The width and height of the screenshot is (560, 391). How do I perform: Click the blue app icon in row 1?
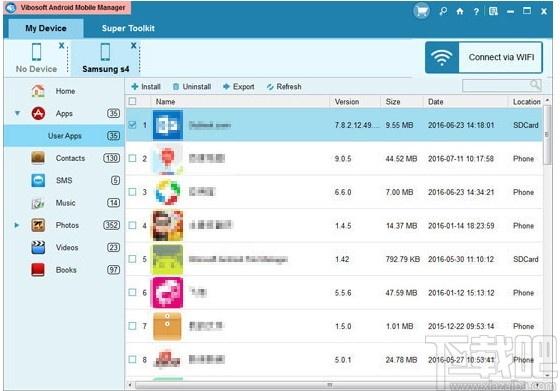168,125
